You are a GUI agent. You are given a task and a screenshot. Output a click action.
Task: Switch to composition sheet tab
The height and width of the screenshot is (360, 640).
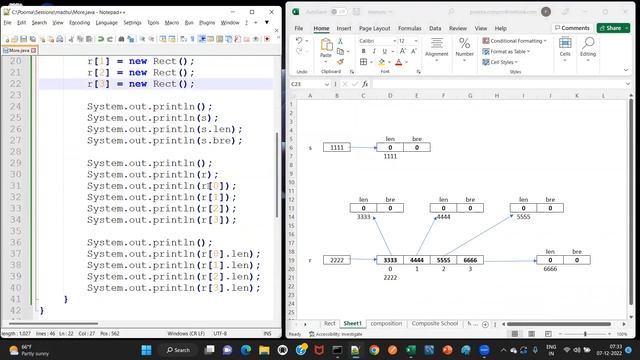386,323
